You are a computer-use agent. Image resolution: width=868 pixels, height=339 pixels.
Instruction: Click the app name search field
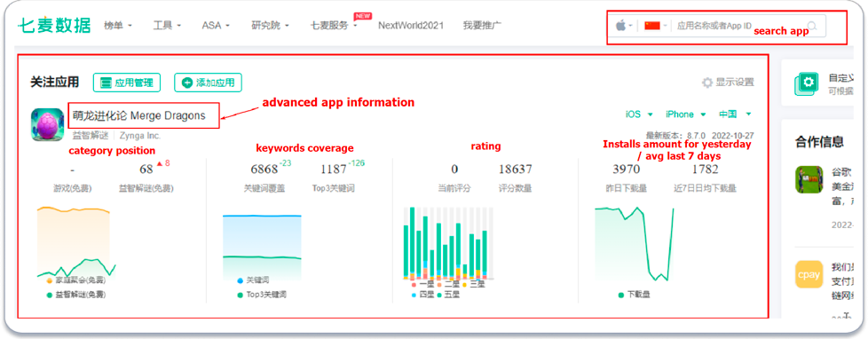(739, 26)
